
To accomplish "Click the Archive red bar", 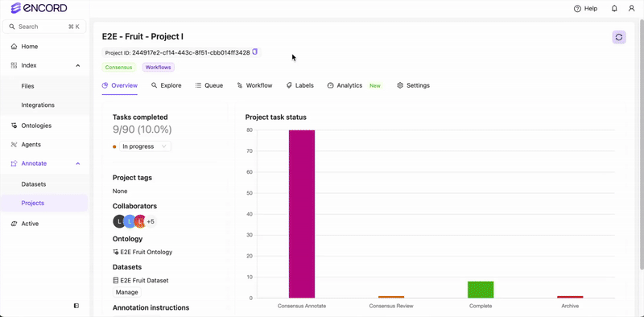I will 570,297.
